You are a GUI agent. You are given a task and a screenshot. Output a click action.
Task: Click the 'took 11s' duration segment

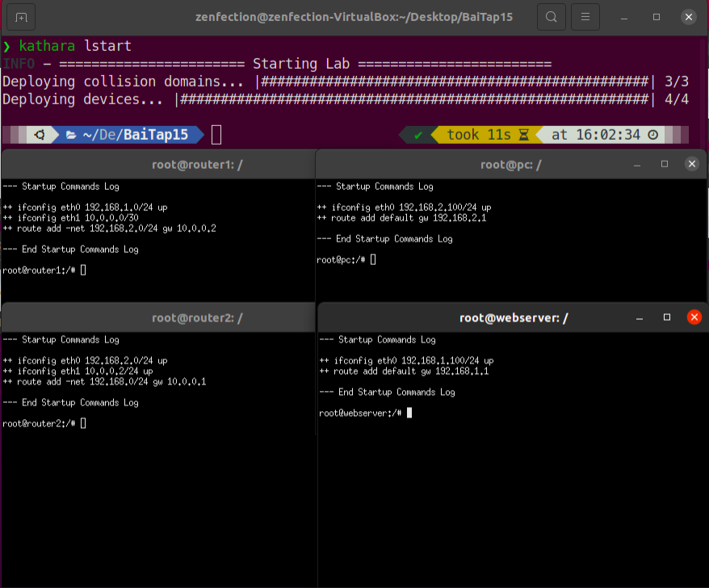(478, 135)
